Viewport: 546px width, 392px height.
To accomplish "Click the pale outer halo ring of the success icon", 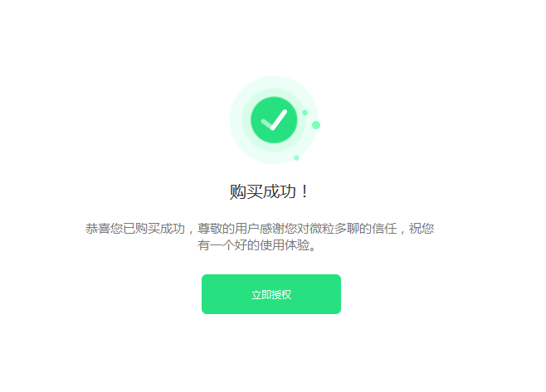I will tap(274, 80).
